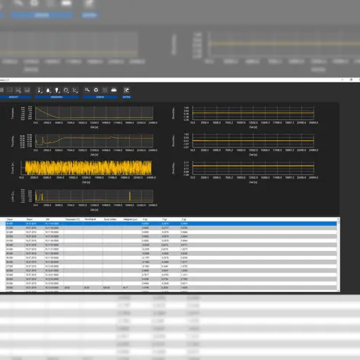Click the circular reset graph icon
The image size is (360, 360).
(96, 90)
